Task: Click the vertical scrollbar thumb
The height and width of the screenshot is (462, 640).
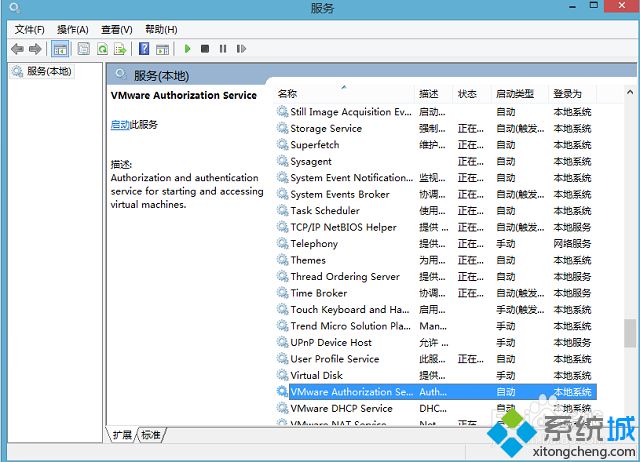Action: 630,333
